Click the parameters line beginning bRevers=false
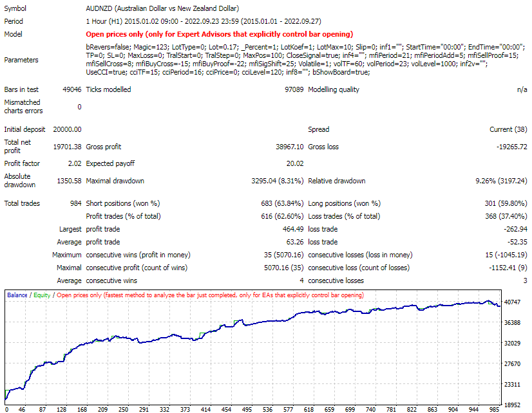 (305, 47)
